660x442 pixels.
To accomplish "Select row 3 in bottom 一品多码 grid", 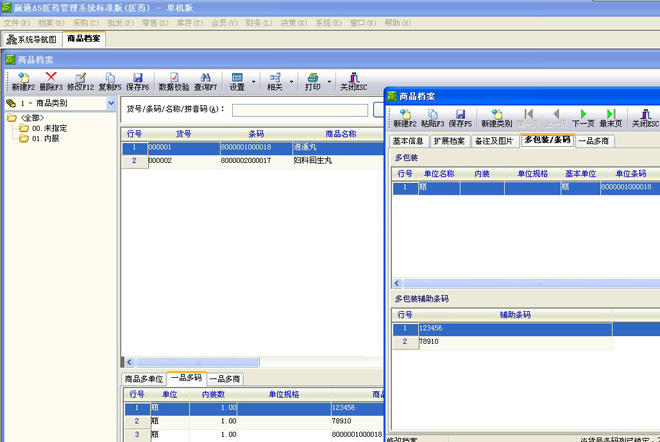I will click(x=254, y=434).
